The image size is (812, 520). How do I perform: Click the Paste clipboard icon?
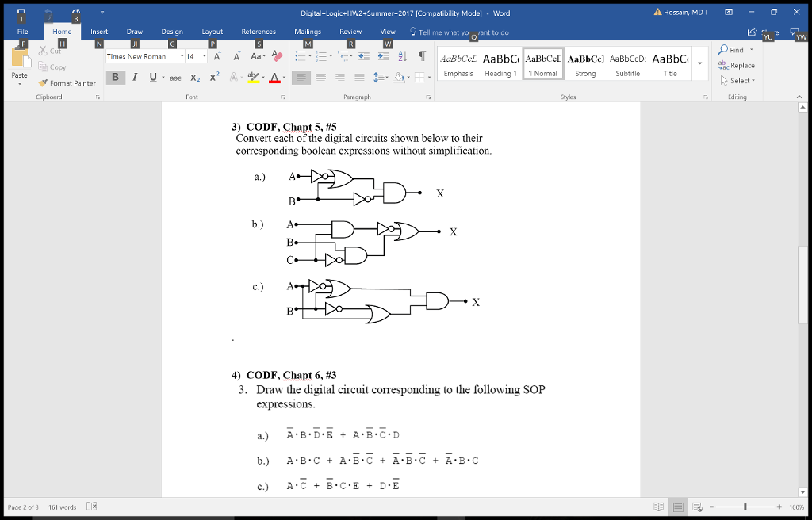pyautogui.click(x=20, y=58)
